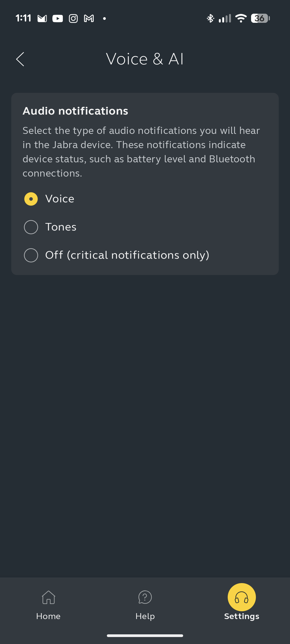Switch to the Help tab label
The width and height of the screenshot is (290, 644).
[x=145, y=616]
